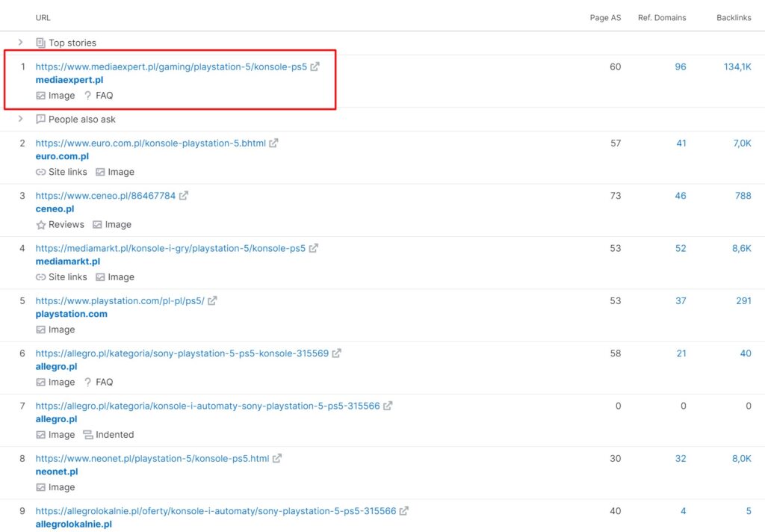Open external link icon for mediaexpert.pl URL

click(x=315, y=66)
